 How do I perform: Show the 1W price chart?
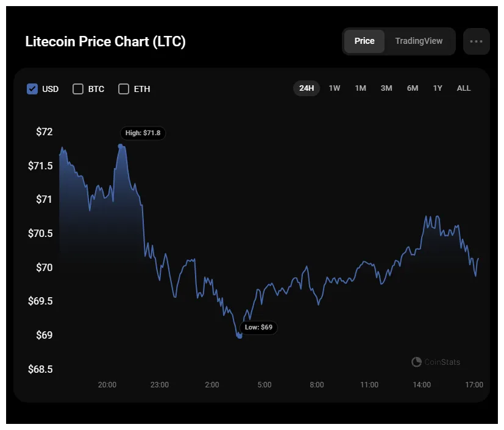coord(334,88)
